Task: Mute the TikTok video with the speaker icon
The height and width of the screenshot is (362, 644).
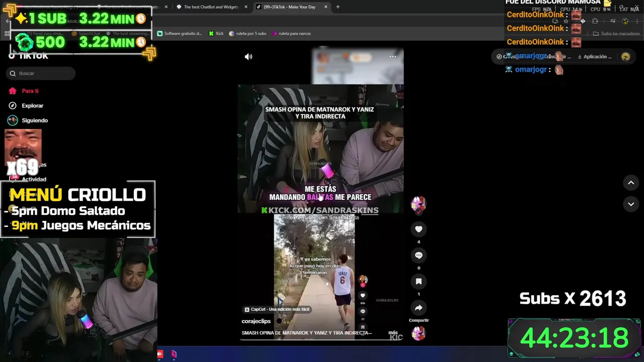Action: (249, 57)
